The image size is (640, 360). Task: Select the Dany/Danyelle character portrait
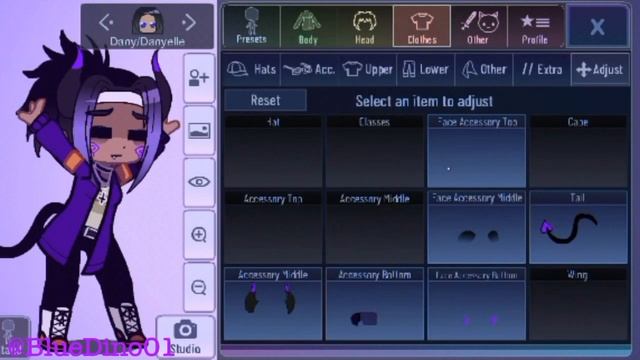[147, 21]
